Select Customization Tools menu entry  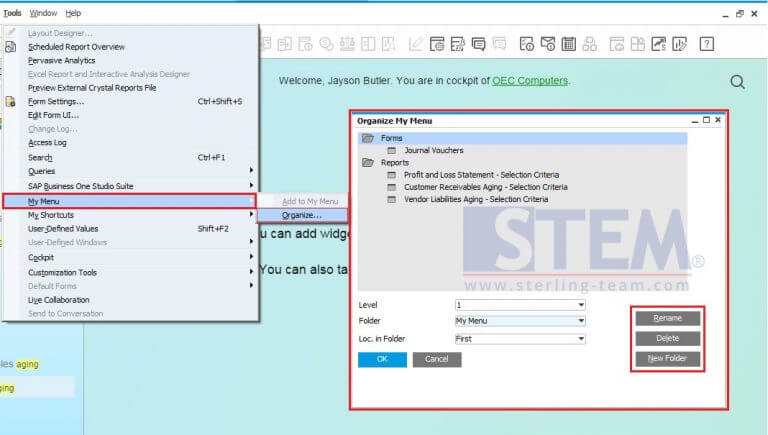click(63, 272)
